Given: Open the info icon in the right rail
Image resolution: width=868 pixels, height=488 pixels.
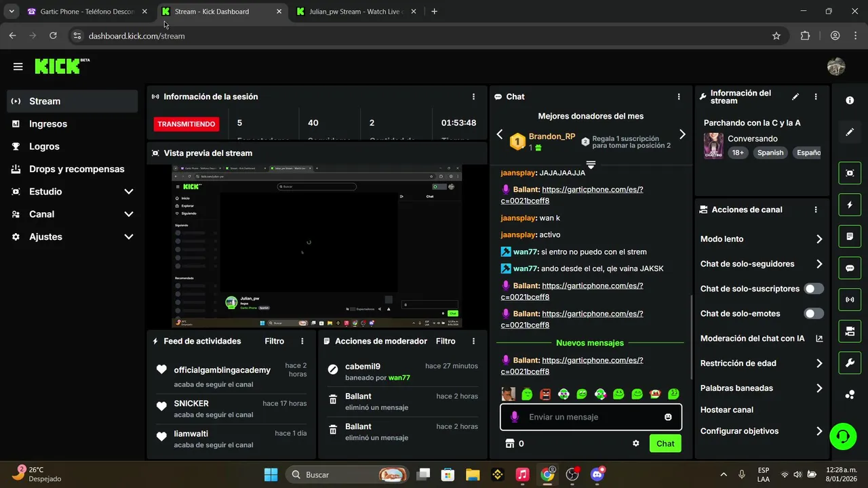Looking at the screenshot, I should (x=850, y=100).
